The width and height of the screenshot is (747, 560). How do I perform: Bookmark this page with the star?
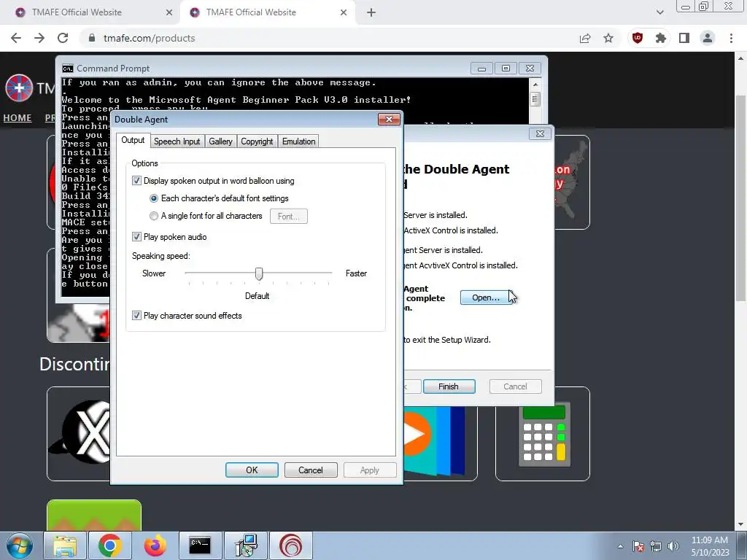[x=608, y=38]
